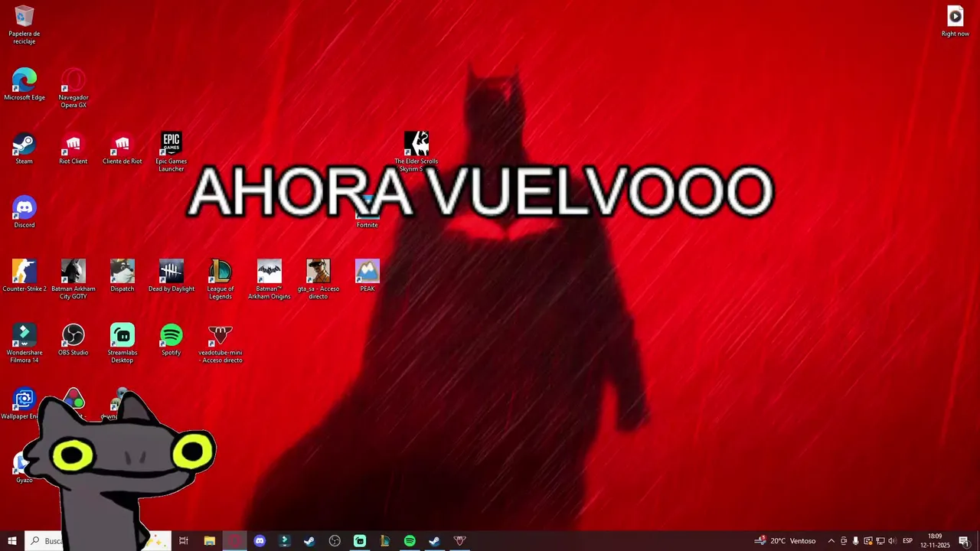Image resolution: width=980 pixels, height=551 pixels.
Task: Switch to Spotify on the taskbar
Action: point(410,541)
